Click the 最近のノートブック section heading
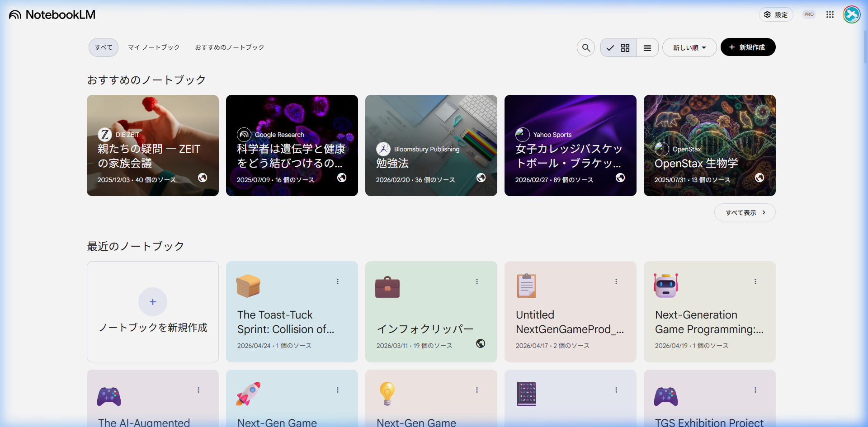This screenshot has width=868, height=427. [x=136, y=246]
